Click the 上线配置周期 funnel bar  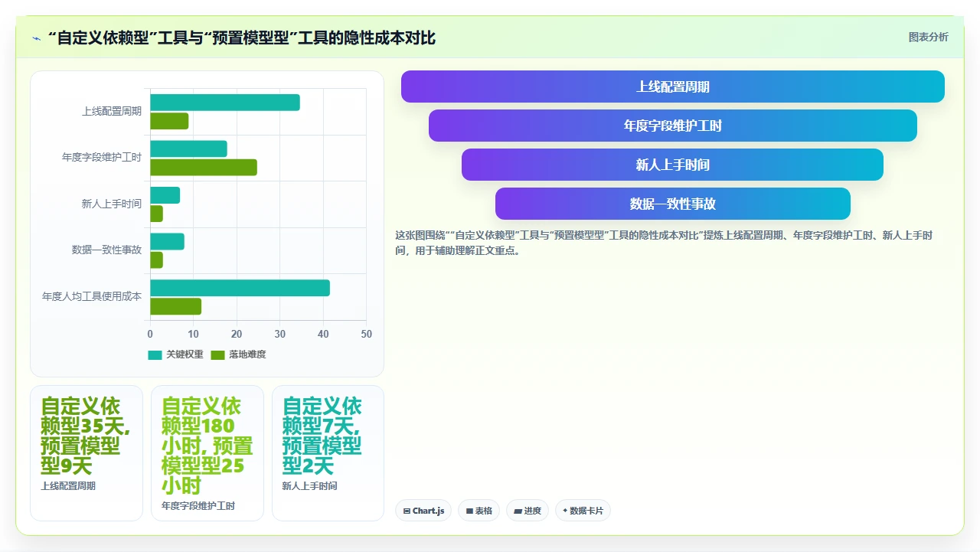(x=672, y=87)
